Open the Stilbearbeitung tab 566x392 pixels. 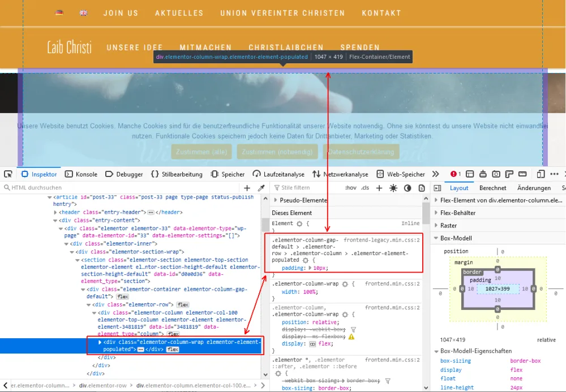coord(177,174)
